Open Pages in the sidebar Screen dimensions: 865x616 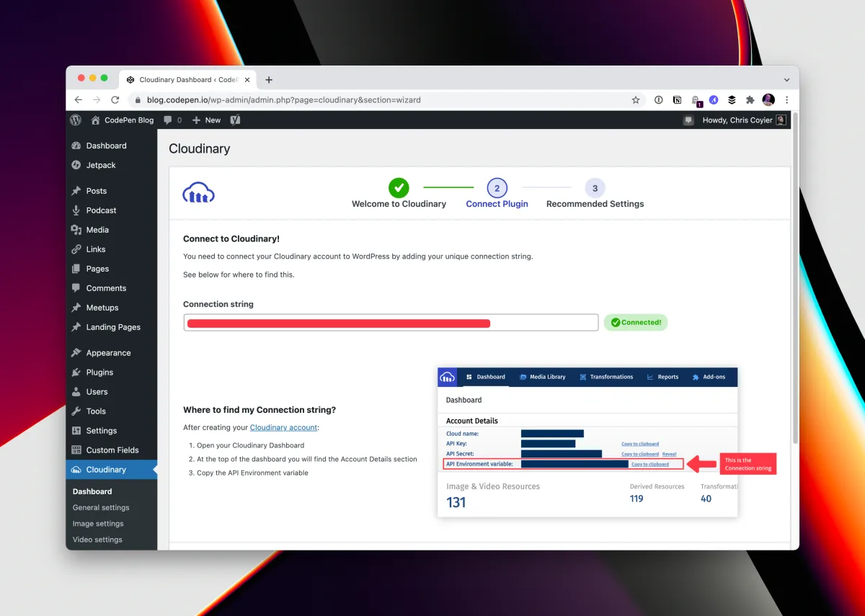[x=97, y=269]
